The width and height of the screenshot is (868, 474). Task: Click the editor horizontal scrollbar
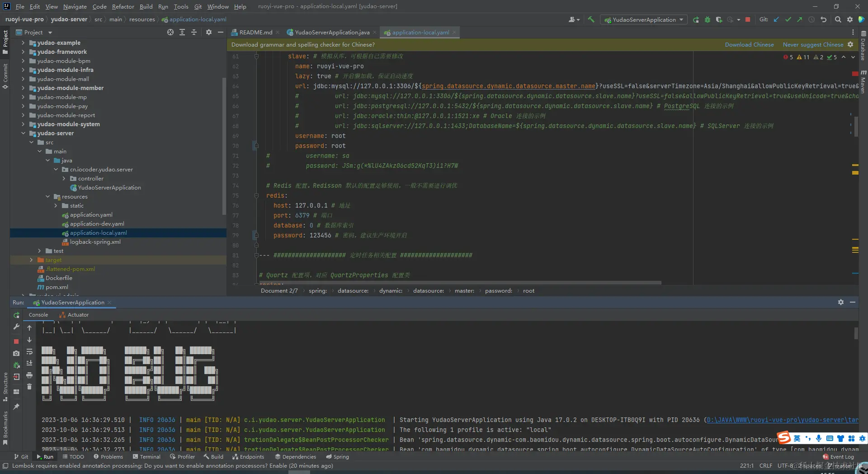coord(460,283)
